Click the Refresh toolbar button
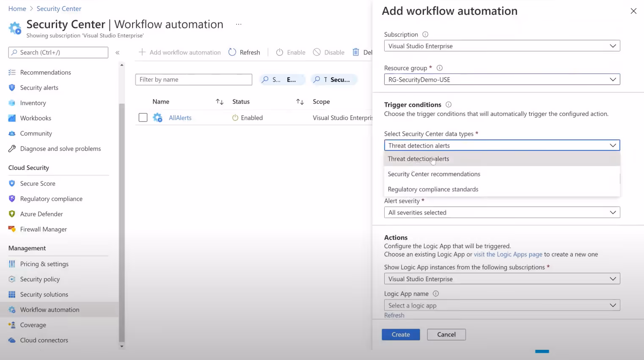Viewport: 644px width, 360px height. click(244, 52)
